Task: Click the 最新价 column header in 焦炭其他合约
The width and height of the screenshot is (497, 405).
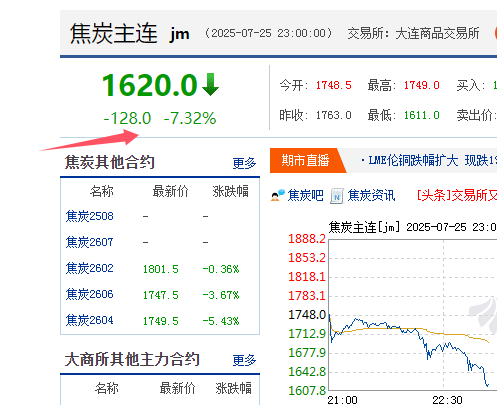Action: pyautogui.click(x=170, y=191)
